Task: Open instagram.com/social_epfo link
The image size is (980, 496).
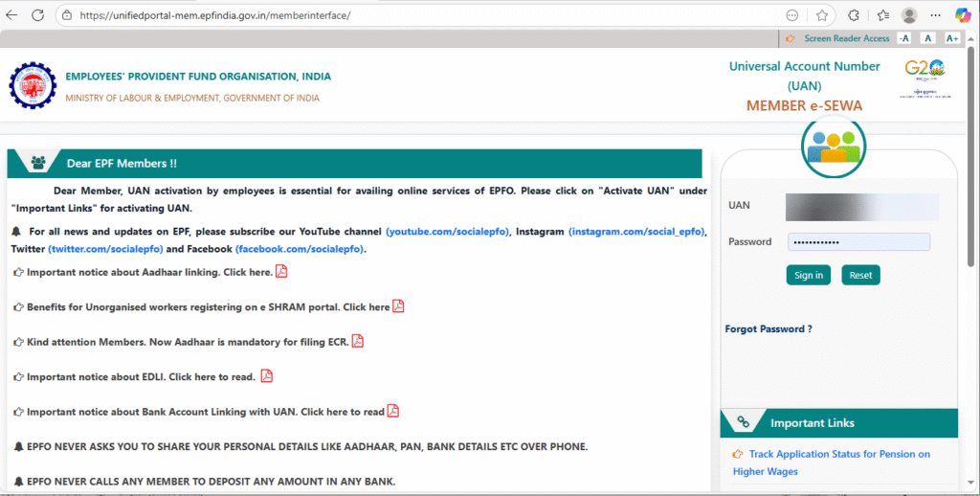Action: (x=636, y=232)
